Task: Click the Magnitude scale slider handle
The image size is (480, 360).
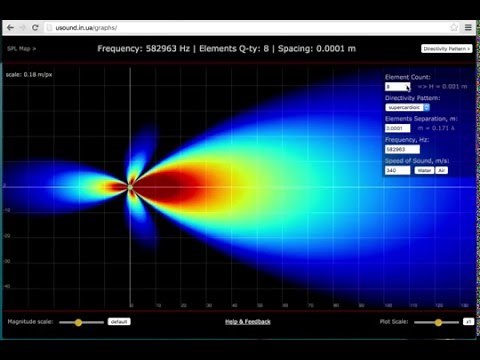Action: (x=78, y=322)
